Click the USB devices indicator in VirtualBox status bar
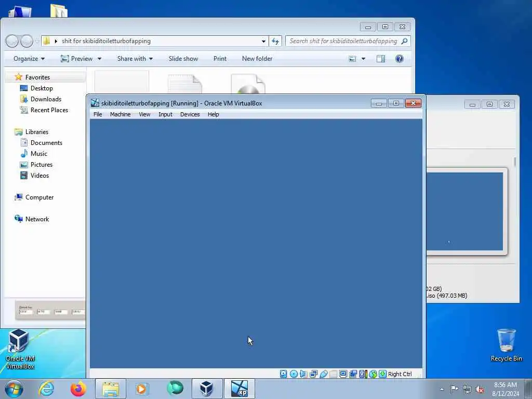 point(323,374)
